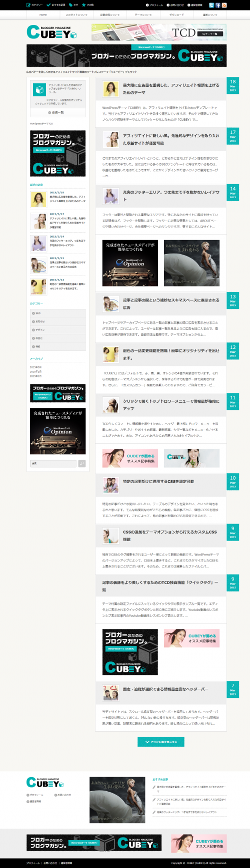The width and height of the screenshot is (250, 868).
Task: Open the Facebook icon in the header
Action: (218, 5)
